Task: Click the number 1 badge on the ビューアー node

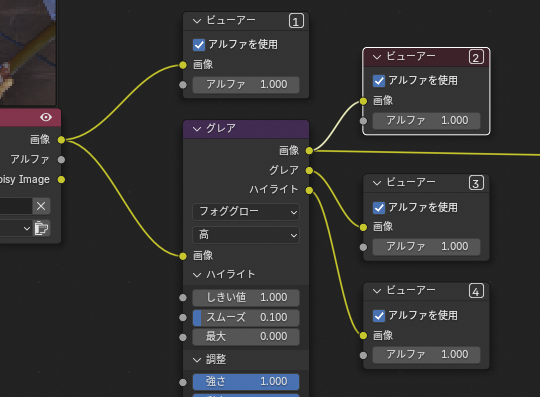Action: pos(296,21)
